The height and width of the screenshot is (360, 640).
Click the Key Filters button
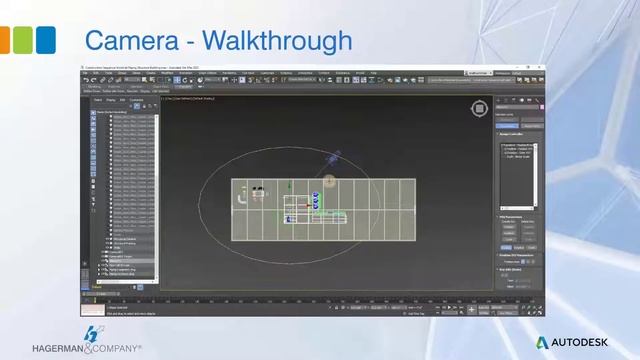507,313
